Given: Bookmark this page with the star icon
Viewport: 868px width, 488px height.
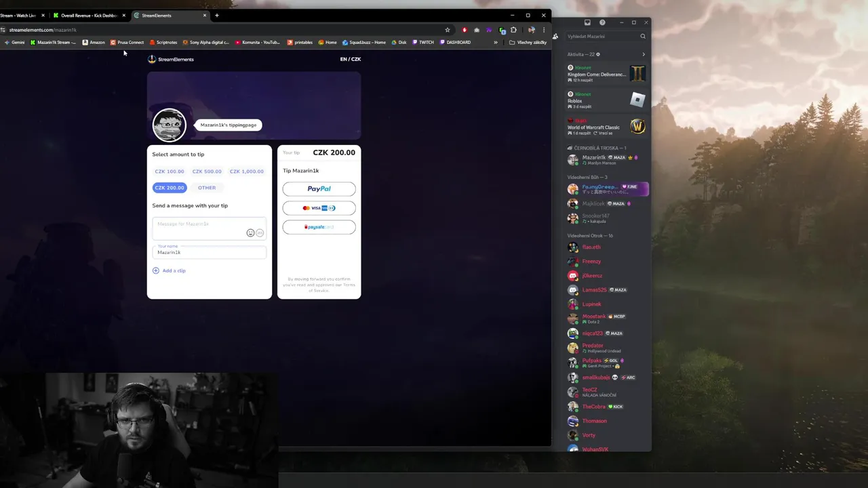Looking at the screenshot, I should (x=447, y=30).
